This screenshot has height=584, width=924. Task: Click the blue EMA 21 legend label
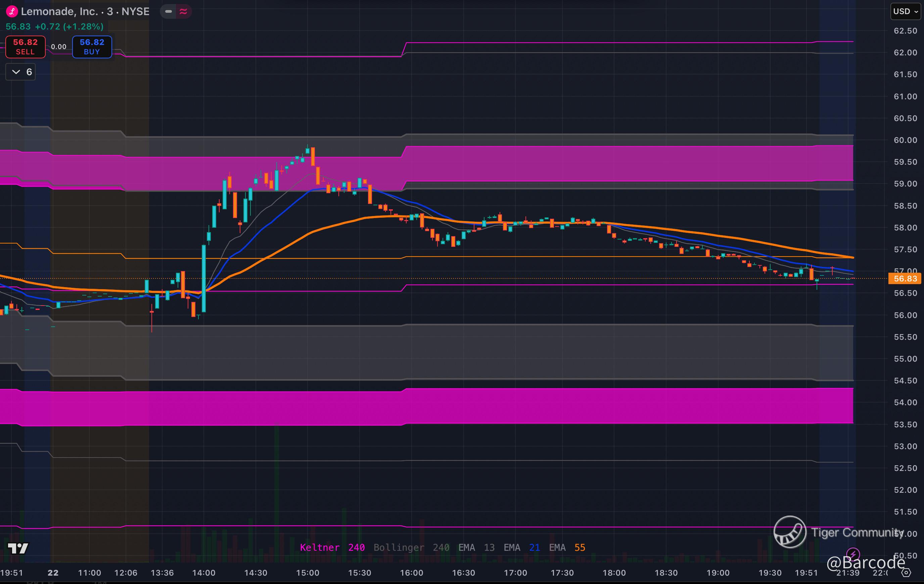(521, 547)
